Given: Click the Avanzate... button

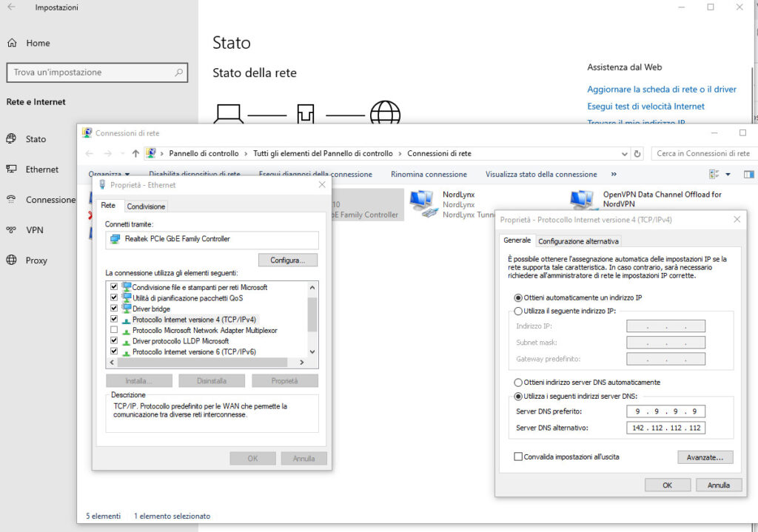Looking at the screenshot, I should tap(705, 457).
